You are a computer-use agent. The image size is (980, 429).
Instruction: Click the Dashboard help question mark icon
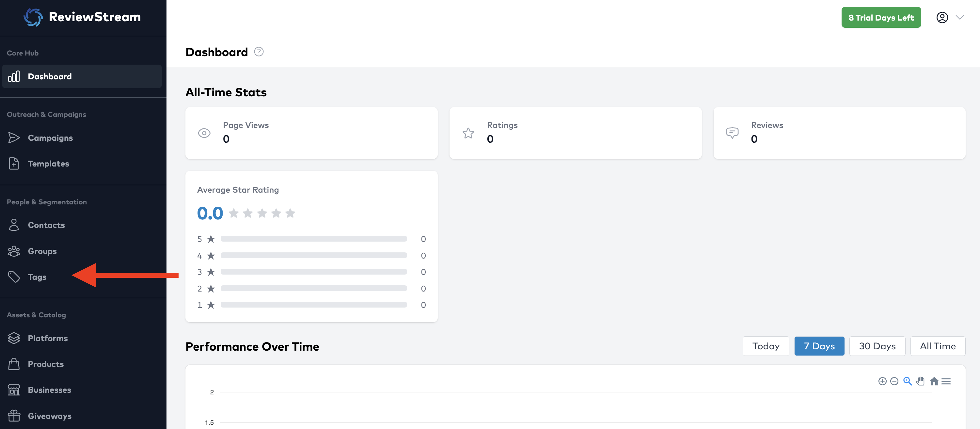click(259, 52)
